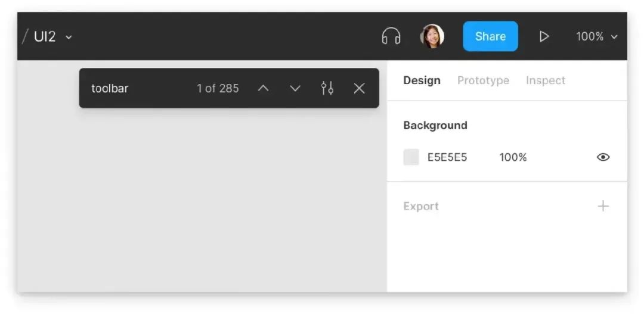Switch to the Design tab
Viewport: 644px width, 314px height.
coord(422,80)
